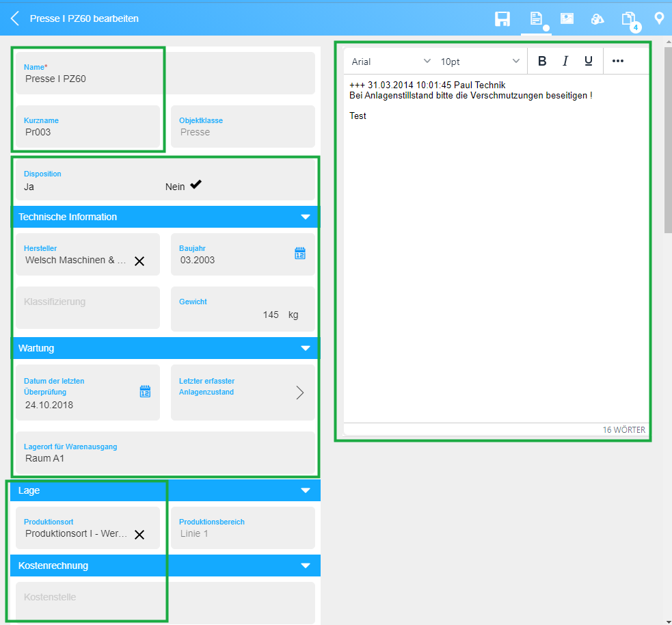Collapse the Technische Information section
The height and width of the screenshot is (625, 672).
pos(305,217)
